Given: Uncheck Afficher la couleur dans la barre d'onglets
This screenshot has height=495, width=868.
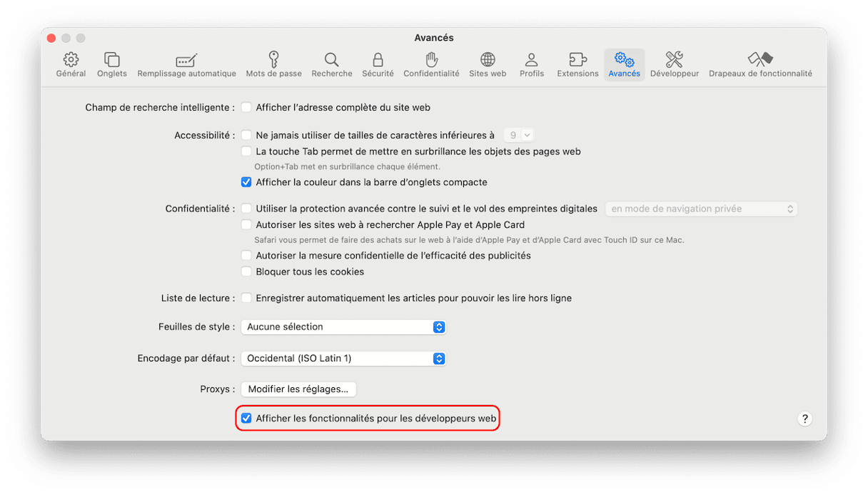Looking at the screenshot, I should pos(246,182).
